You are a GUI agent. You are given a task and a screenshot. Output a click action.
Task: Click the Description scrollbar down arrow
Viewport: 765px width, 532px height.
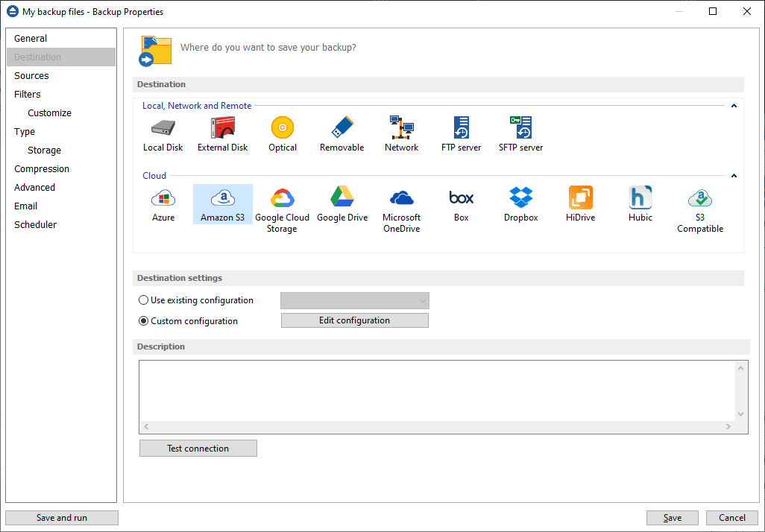point(740,414)
